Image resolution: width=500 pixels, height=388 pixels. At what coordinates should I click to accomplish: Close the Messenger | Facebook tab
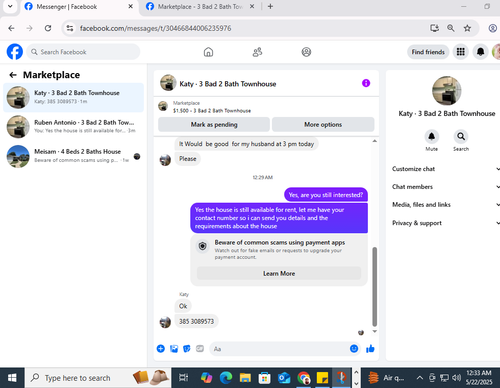tap(131, 6)
